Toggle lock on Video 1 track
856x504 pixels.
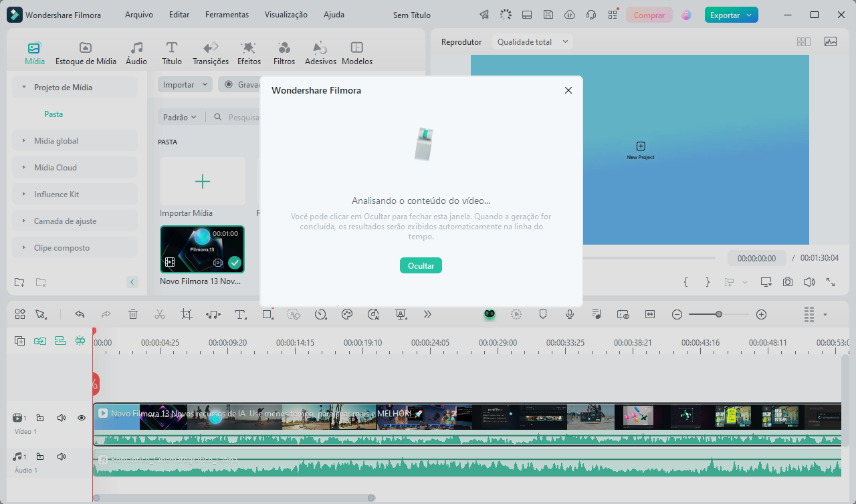[40, 418]
